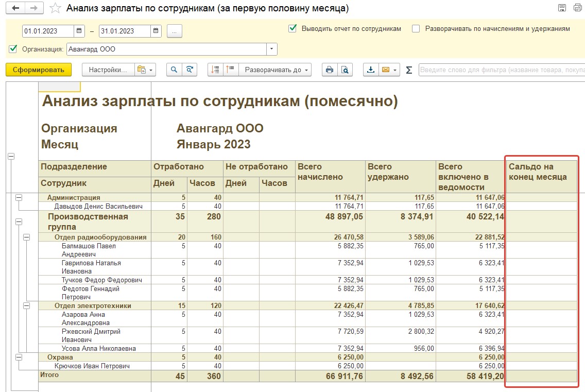Toggle 'Выводить отчет по сотрудникам' checkbox
The height and width of the screenshot is (392, 585).
tap(292, 28)
